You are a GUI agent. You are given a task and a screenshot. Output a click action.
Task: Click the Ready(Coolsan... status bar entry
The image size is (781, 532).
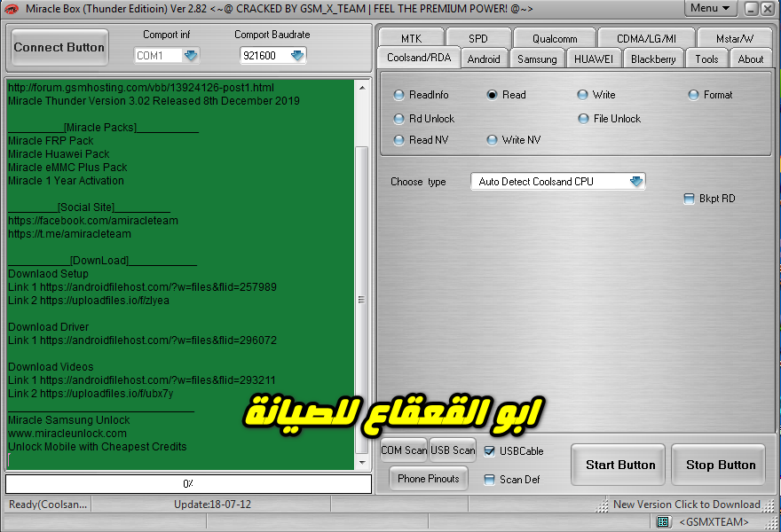(x=48, y=505)
